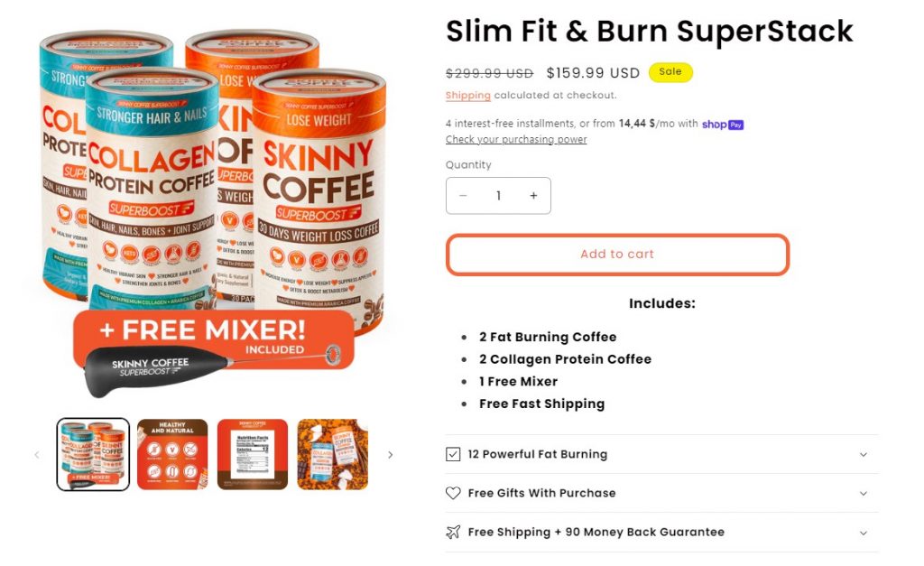924x566 pixels.
Task: Click the quantity number input field
Action: (498, 196)
